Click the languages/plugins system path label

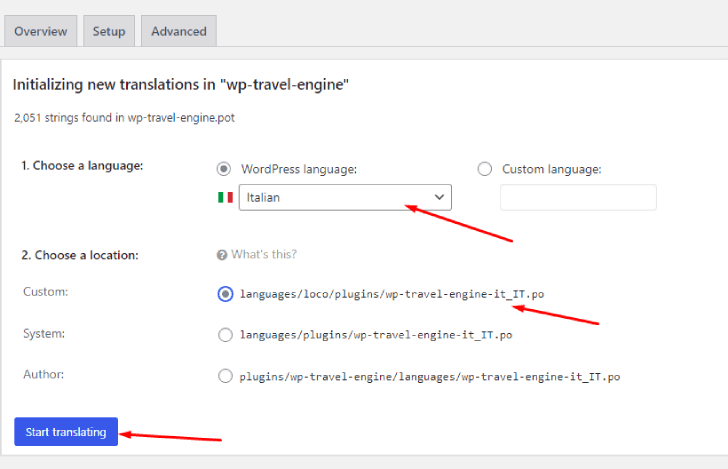376,335
